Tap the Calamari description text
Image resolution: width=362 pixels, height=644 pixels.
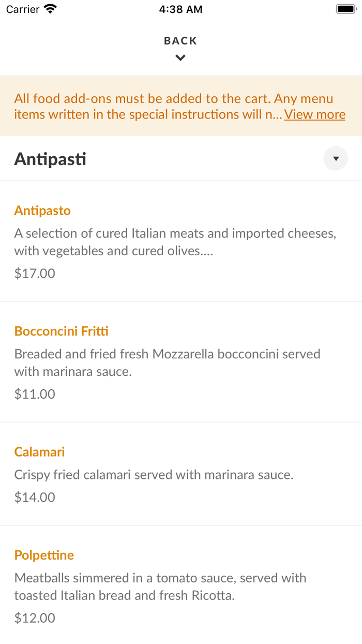[154, 474]
